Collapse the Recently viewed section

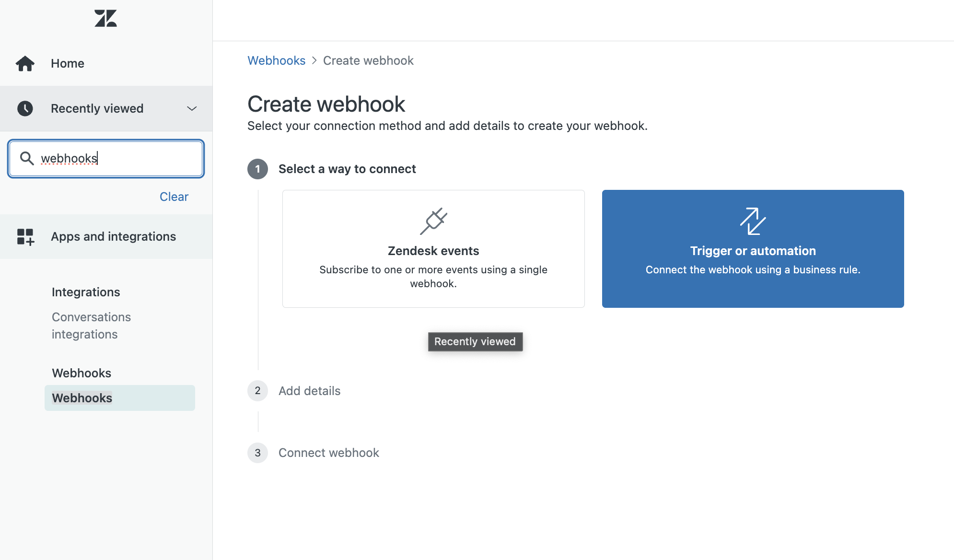click(x=191, y=108)
